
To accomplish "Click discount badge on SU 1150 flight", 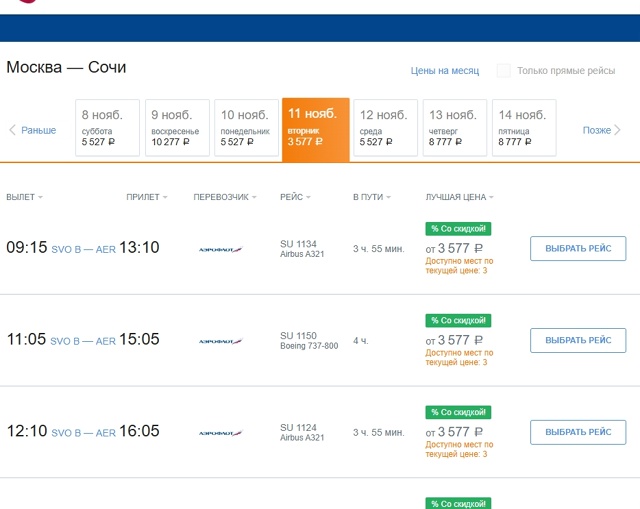I will 458,321.
